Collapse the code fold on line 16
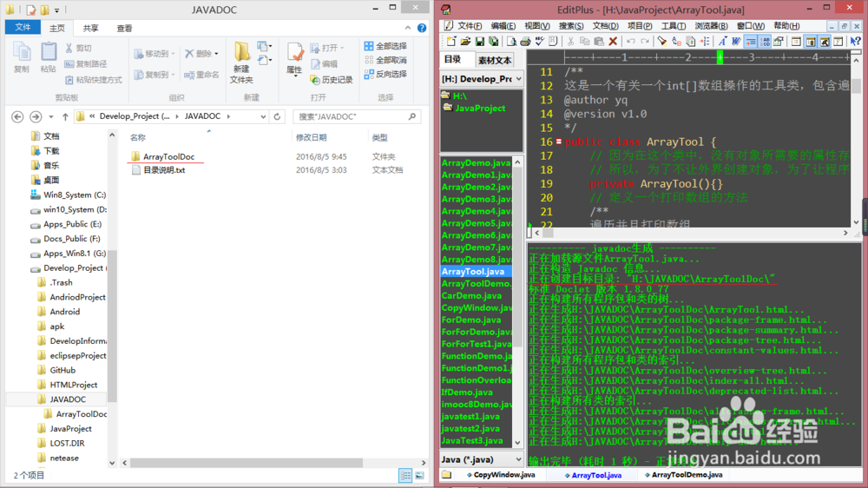Screen dimensions: 868x488 [558, 142]
